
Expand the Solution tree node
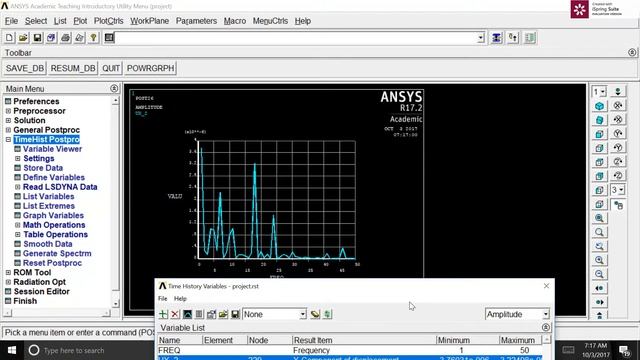[8, 120]
